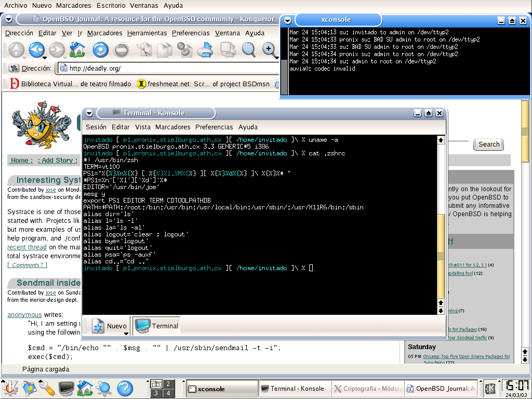Screen dimensions: 532x399
Task: Follow the Add Story link on the page
Action: click(x=57, y=161)
